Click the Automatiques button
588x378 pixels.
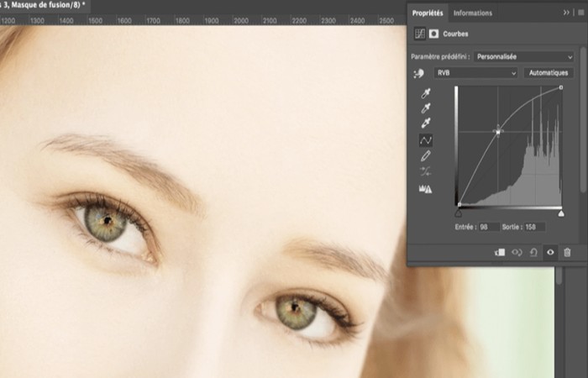[x=549, y=73]
